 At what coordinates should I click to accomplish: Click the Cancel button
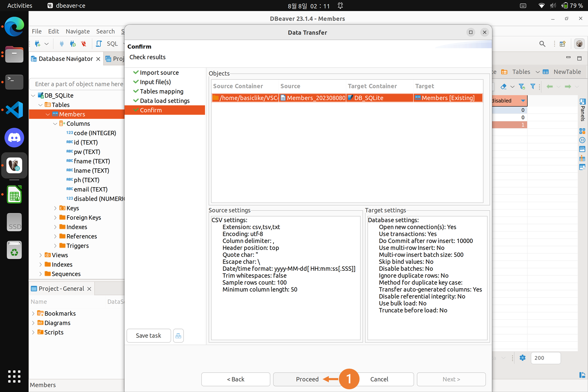point(379,379)
